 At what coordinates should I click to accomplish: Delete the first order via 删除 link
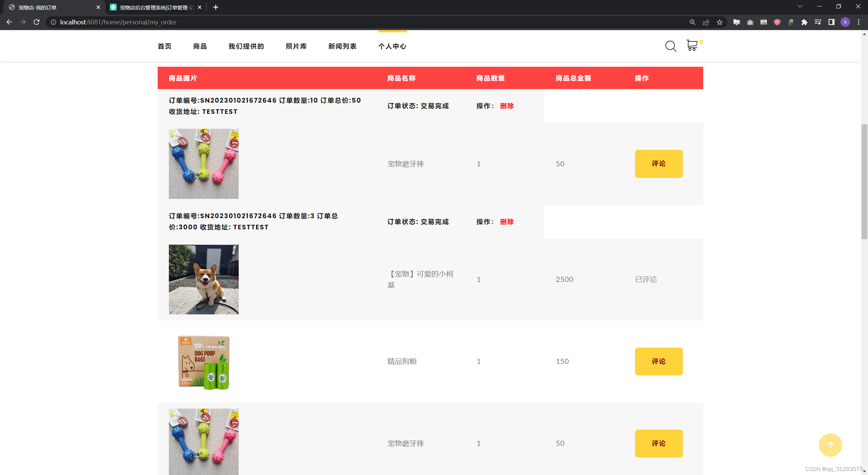click(x=507, y=106)
